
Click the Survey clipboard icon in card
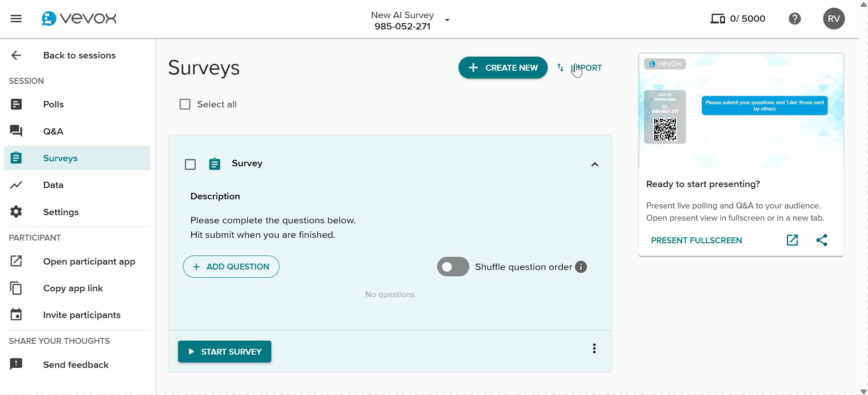(215, 164)
